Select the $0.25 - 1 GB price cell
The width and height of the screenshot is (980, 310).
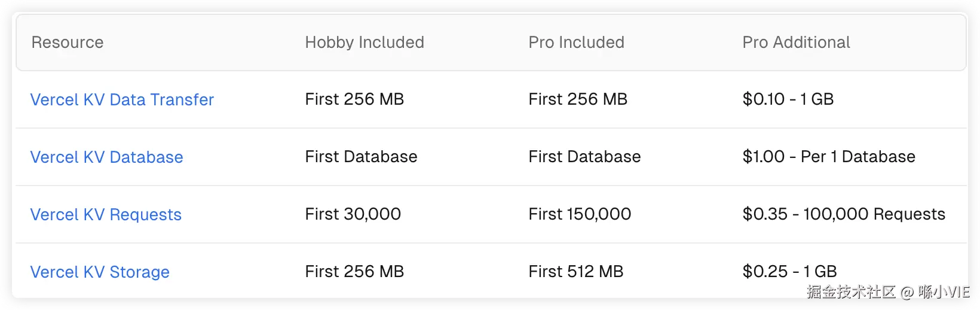tap(789, 272)
